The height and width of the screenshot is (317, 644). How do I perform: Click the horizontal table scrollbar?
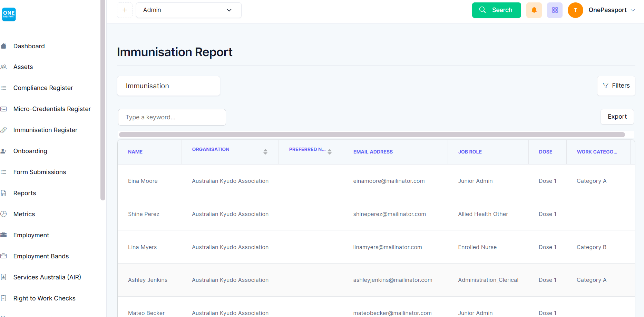[x=372, y=135]
